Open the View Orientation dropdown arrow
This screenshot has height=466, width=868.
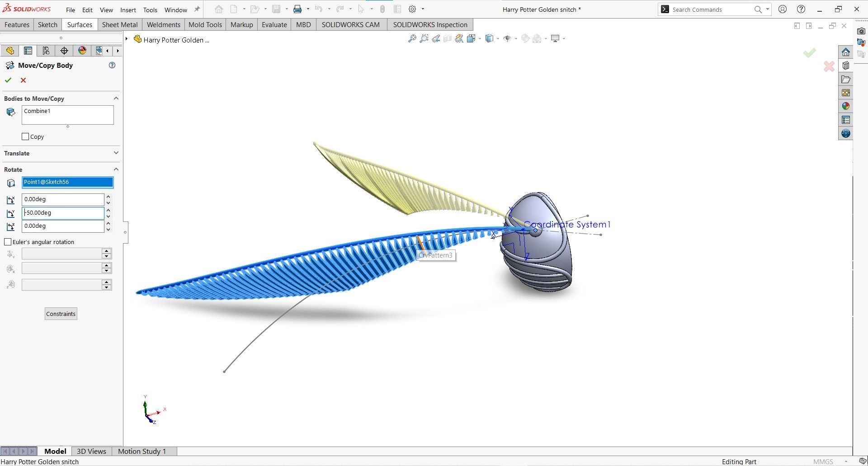(480, 39)
